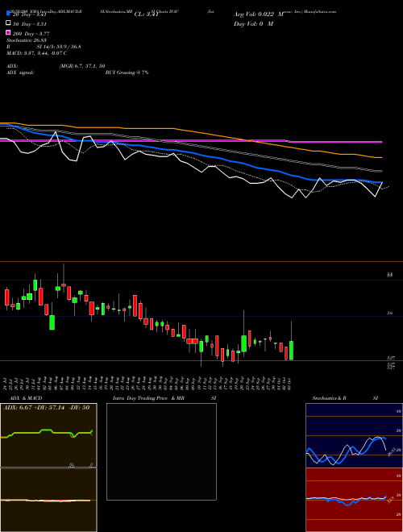Screen dimensions: 403x532
Task: Click inside the empty Intra Day Trading panel
Action: (161, 451)
